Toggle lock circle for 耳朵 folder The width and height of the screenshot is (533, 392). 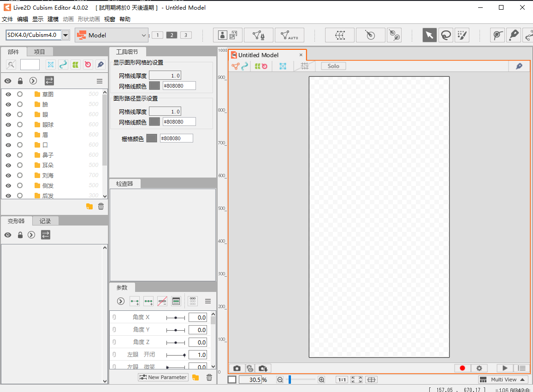(x=20, y=165)
